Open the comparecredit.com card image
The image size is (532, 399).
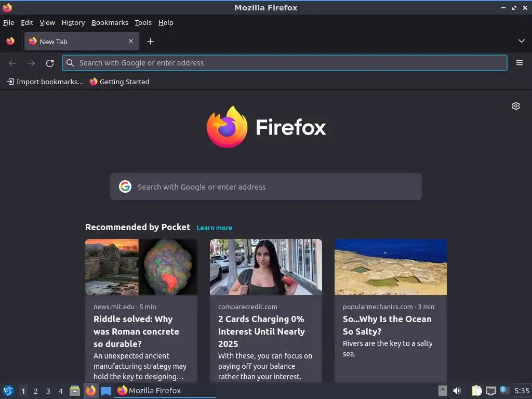coord(266,267)
